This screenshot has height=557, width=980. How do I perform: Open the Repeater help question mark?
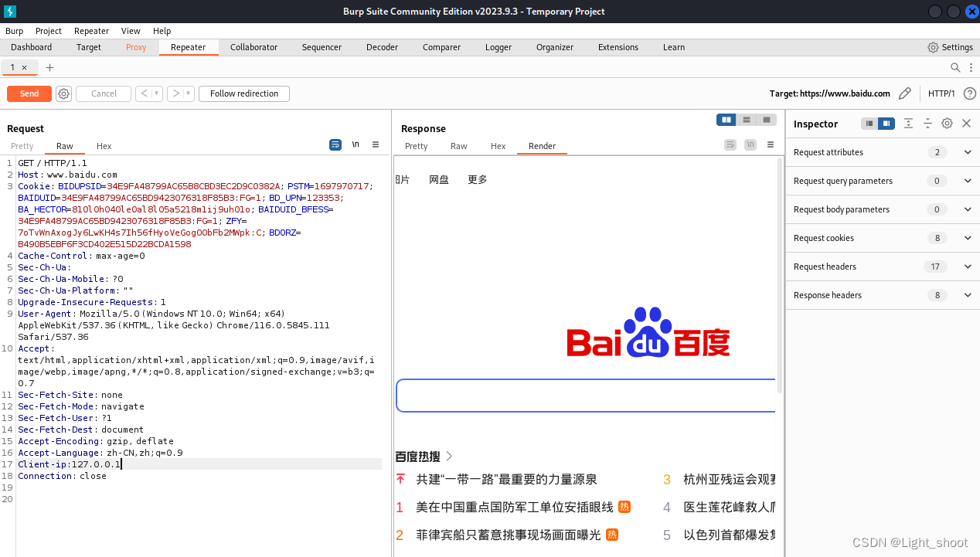(970, 93)
